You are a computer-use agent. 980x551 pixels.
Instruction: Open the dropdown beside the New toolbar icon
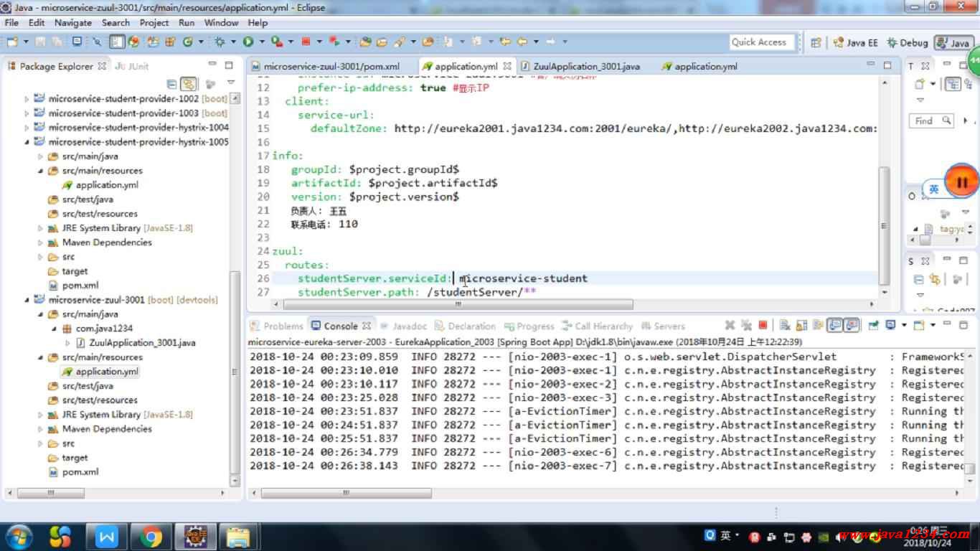point(26,42)
